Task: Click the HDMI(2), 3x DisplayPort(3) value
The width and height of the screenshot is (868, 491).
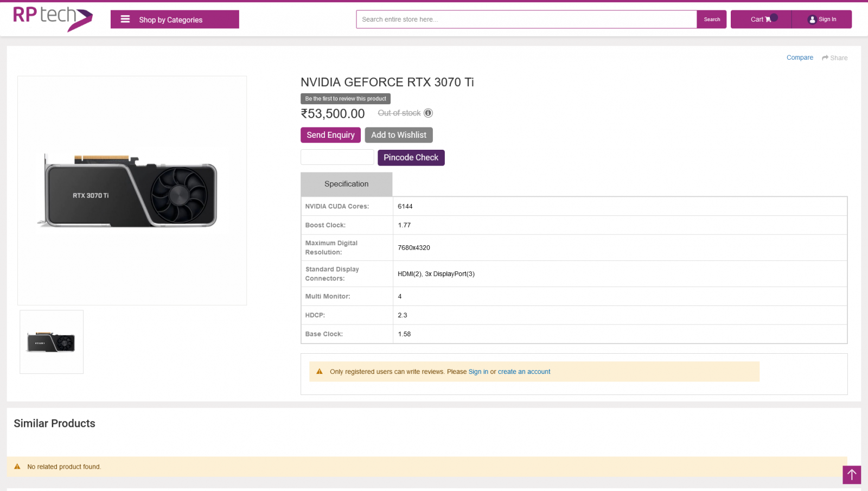Action: (x=436, y=274)
